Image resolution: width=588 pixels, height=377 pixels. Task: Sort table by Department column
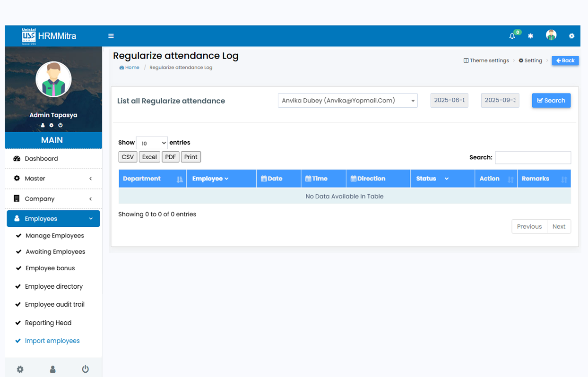point(152,179)
